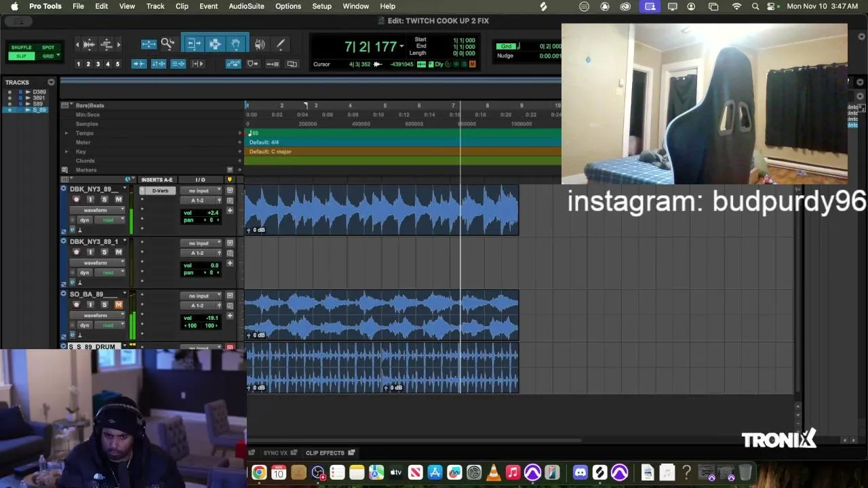
Task: Select the Trim tool
Action: tap(194, 44)
